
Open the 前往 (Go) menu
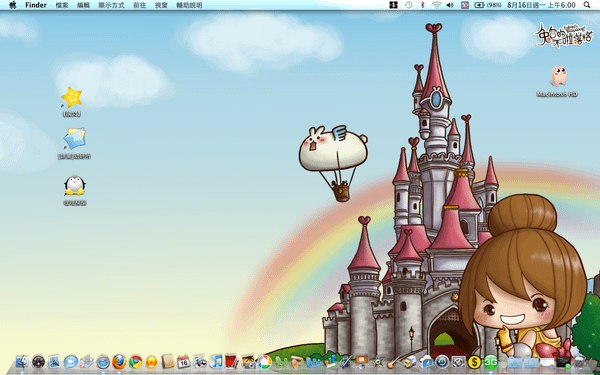pos(140,5)
